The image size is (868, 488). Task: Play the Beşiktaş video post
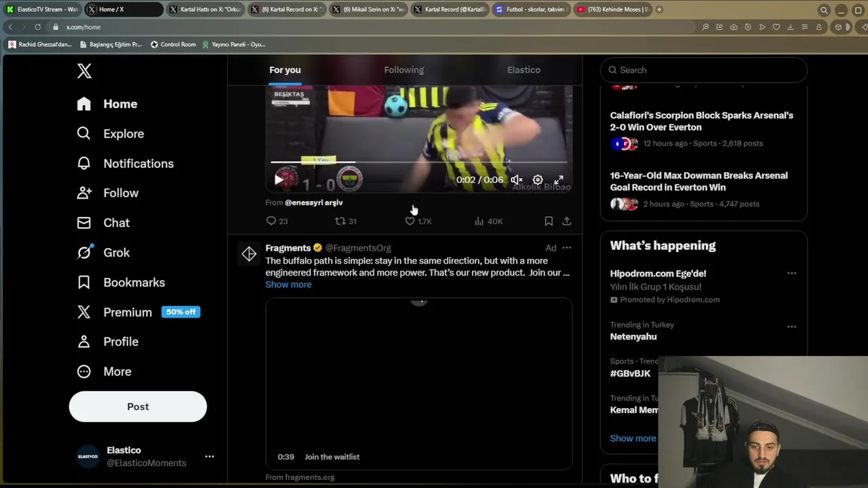(x=279, y=180)
